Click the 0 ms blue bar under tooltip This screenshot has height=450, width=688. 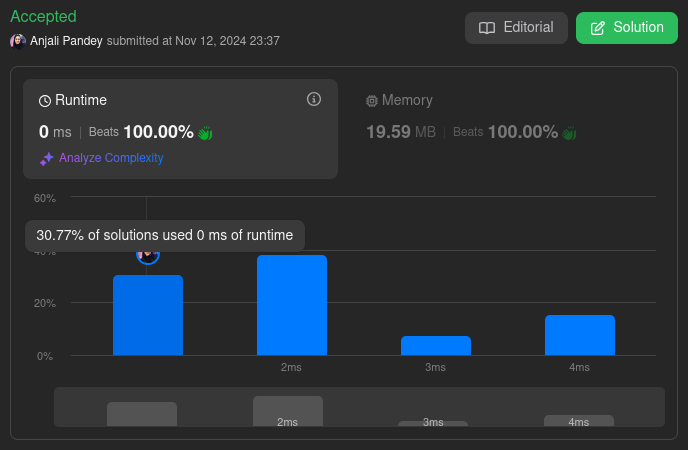[x=148, y=315]
